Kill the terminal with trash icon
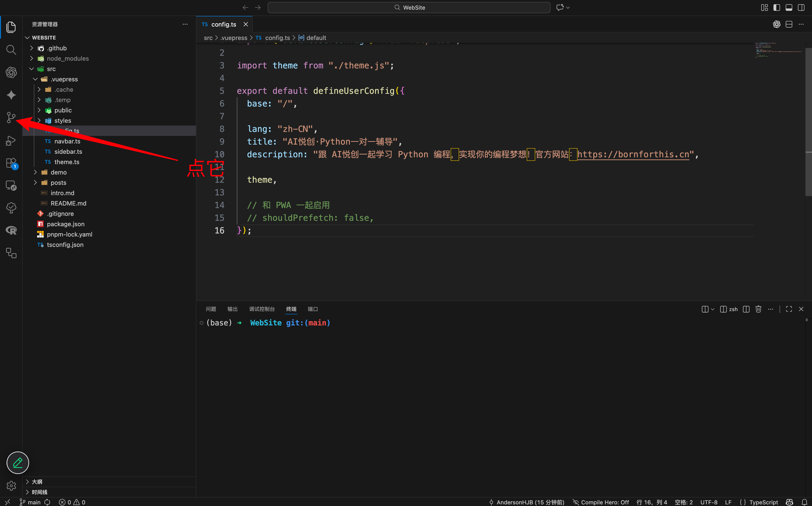Viewport: 812px width, 506px height. (x=758, y=309)
